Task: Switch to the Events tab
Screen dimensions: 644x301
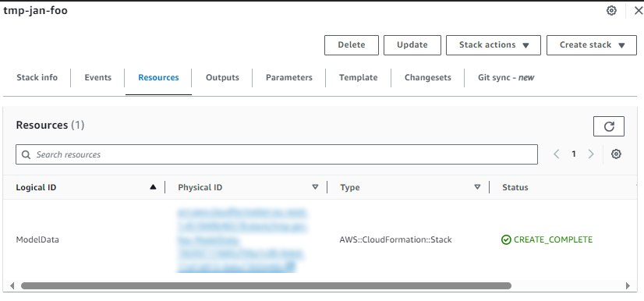Action: [97, 78]
